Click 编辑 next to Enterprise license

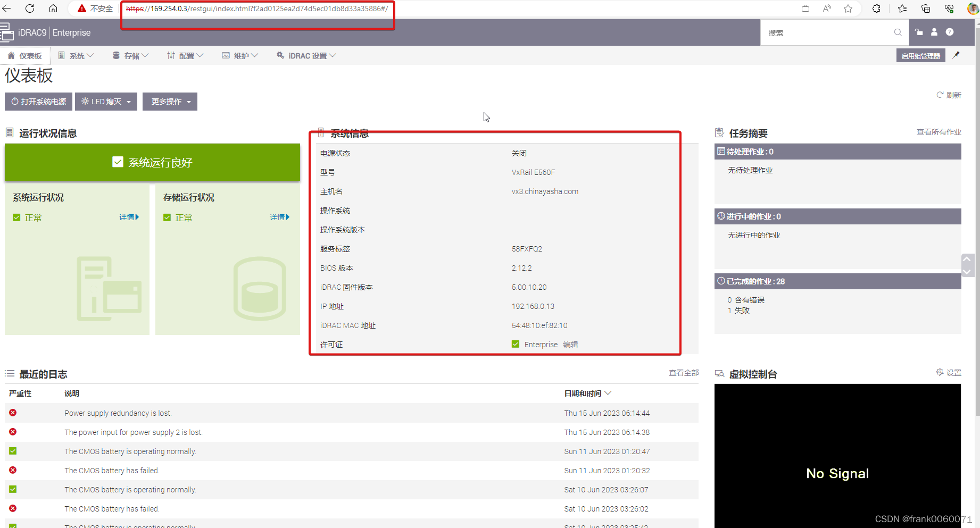tap(570, 344)
